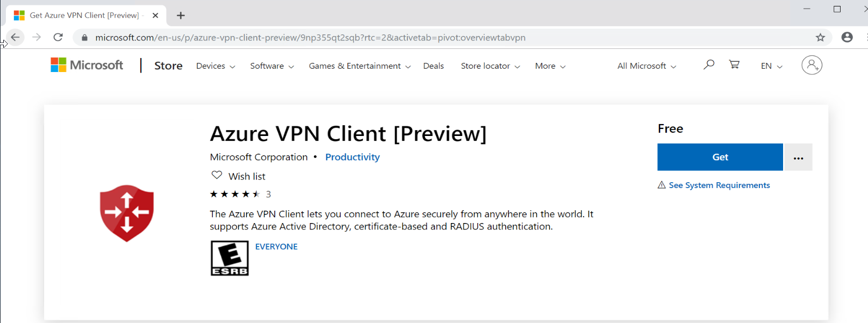Open the Deals page
The height and width of the screenshot is (323, 868).
[433, 66]
